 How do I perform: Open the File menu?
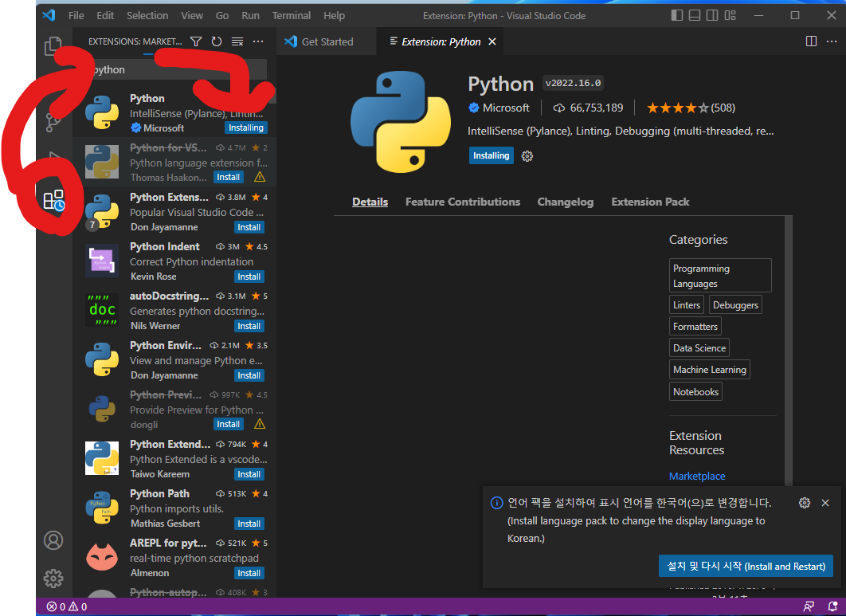(x=76, y=16)
